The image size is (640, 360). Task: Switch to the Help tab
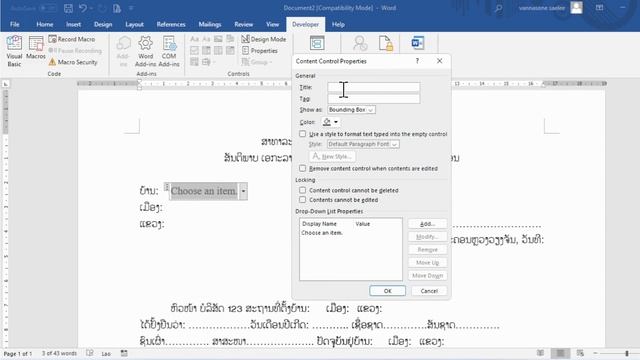(x=338, y=24)
